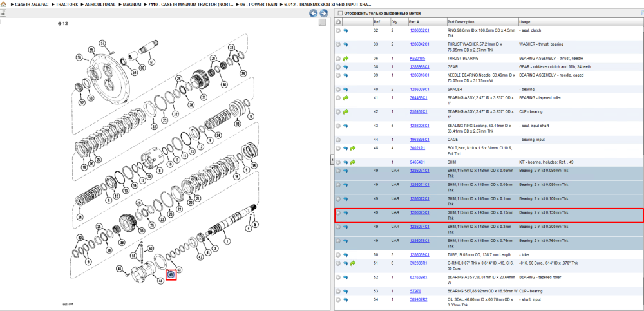The width and height of the screenshot is (644, 311).
Task: Click blue arrow icon on Ref 33 row
Action: coord(345,44)
